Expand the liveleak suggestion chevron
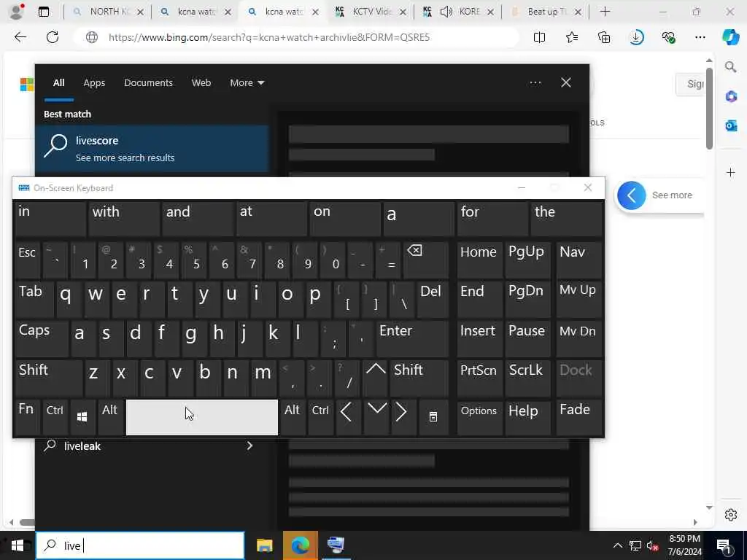Viewport: 747px width, 560px height. coord(249,446)
